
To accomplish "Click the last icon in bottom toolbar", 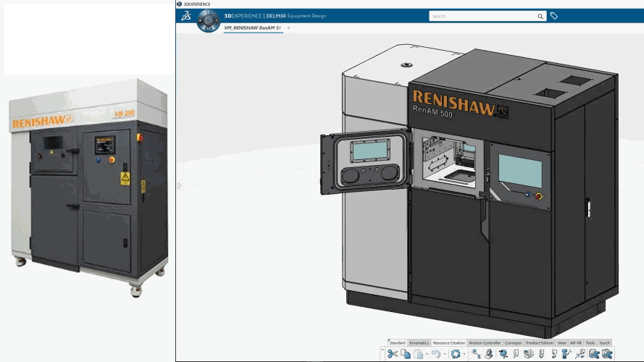I will click(606, 354).
